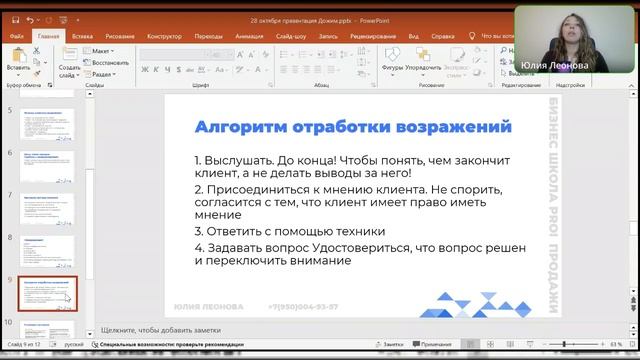The height and width of the screenshot is (360, 640).
Task: Choose the font color A
Action: [x=258, y=70]
